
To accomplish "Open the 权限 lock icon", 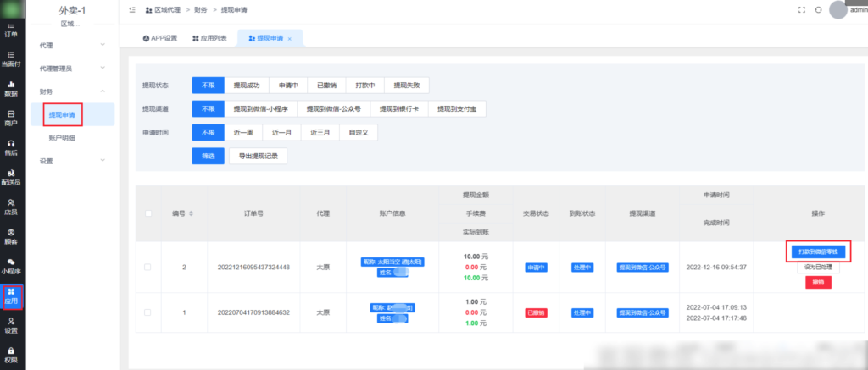I will (x=11, y=356).
